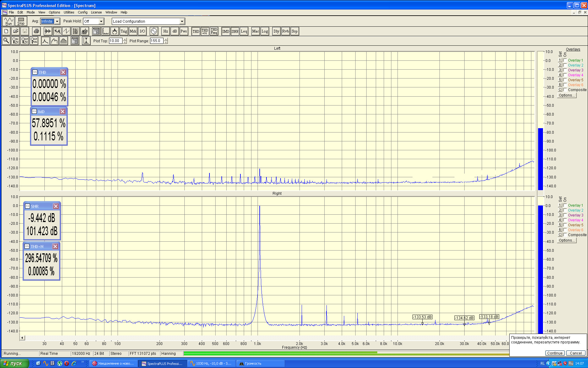This screenshot has height=368, width=588.
Task: Open the dB peak amplitude utility
Action: [x=175, y=31]
